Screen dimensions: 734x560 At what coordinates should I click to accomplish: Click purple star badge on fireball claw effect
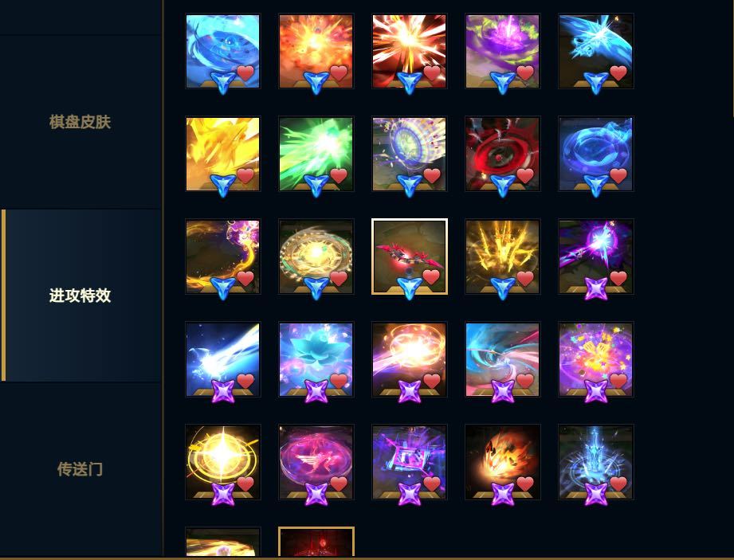pyautogui.click(x=502, y=494)
